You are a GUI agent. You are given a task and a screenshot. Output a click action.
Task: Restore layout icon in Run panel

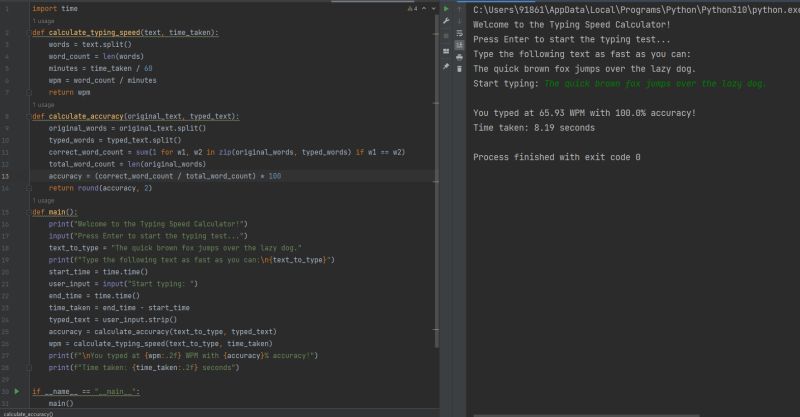tap(446, 51)
